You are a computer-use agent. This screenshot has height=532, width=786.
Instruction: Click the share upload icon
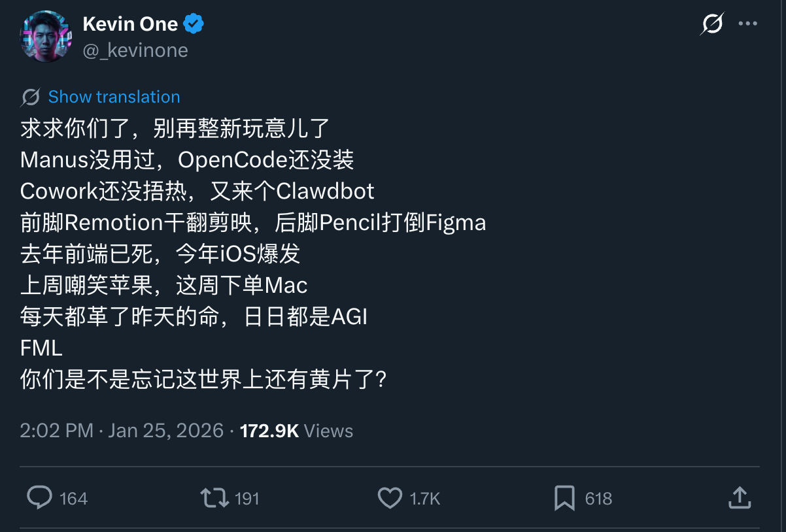click(x=739, y=498)
